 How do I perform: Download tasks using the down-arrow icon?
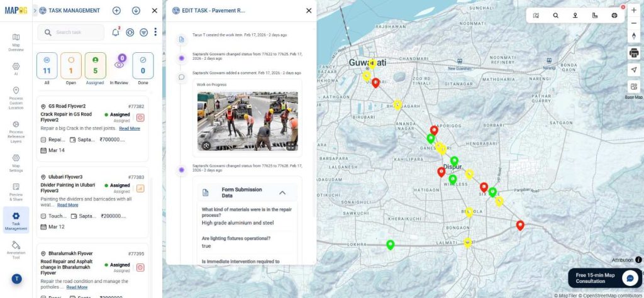(136, 11)
